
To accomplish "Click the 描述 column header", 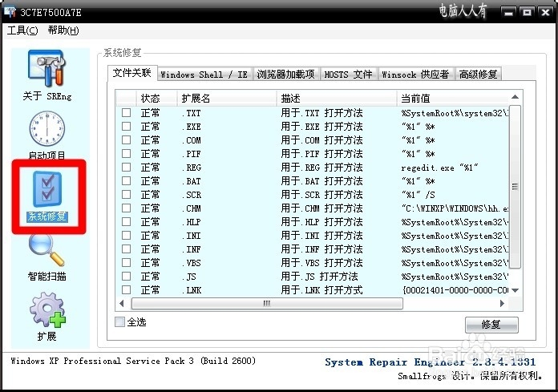I will click(x=337, y=98).
